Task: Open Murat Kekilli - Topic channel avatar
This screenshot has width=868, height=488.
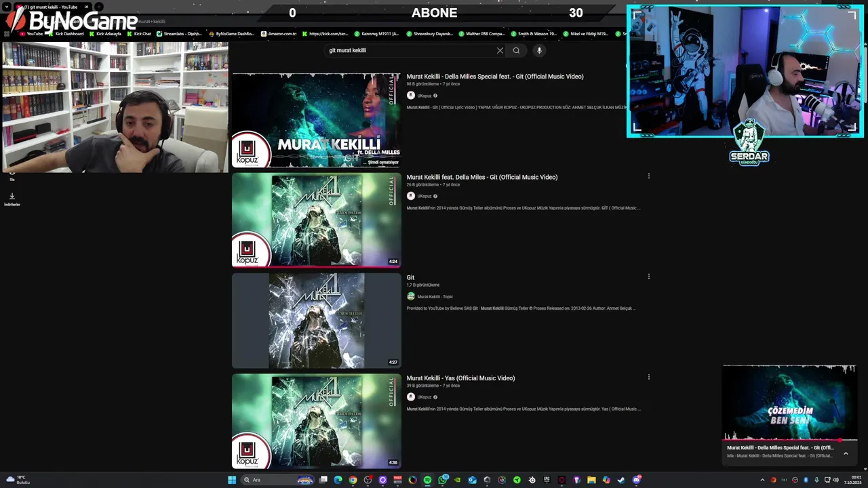Action: (410, 296)
